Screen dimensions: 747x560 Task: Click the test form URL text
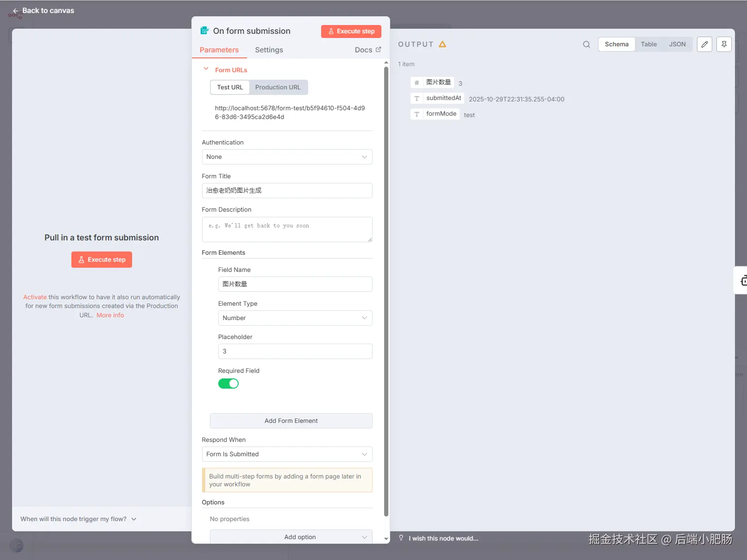pyautogui.click(x=290, y=113)
